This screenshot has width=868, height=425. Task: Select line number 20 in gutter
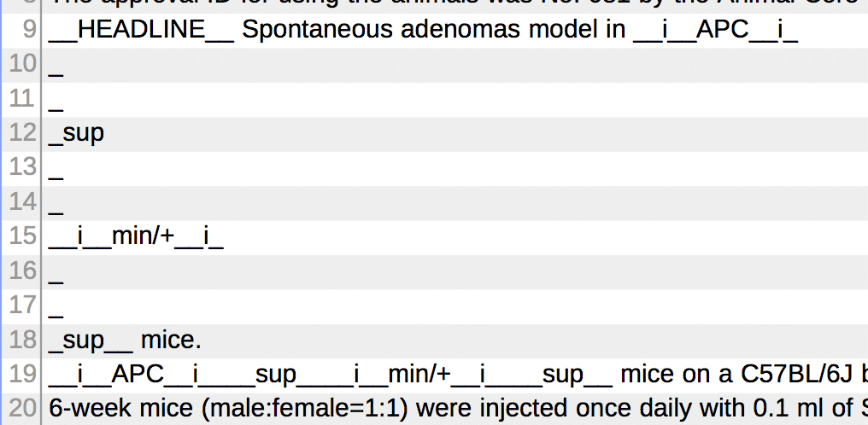tap(23, 409)
